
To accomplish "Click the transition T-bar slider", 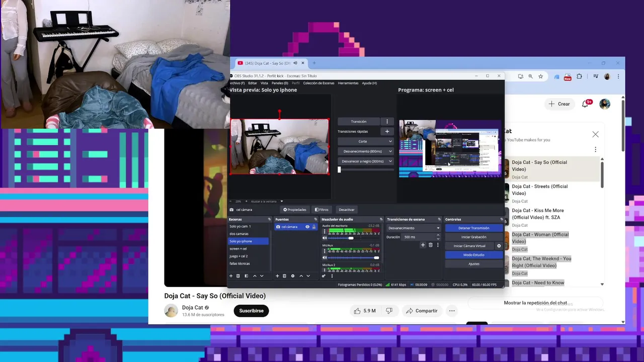I will [365, 170].
